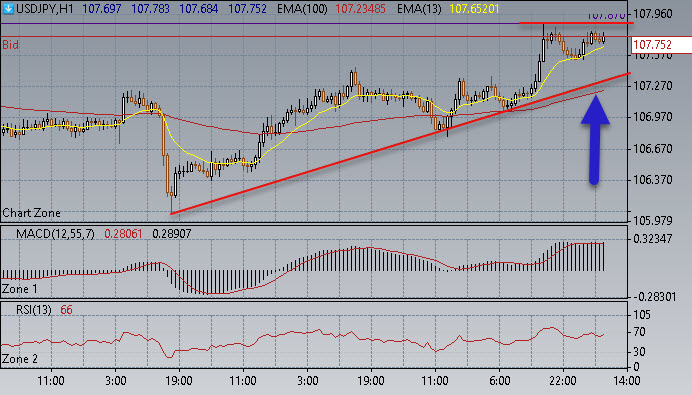
Task: Click the Bid label on the chart
Action: click(x=11, y=45)
